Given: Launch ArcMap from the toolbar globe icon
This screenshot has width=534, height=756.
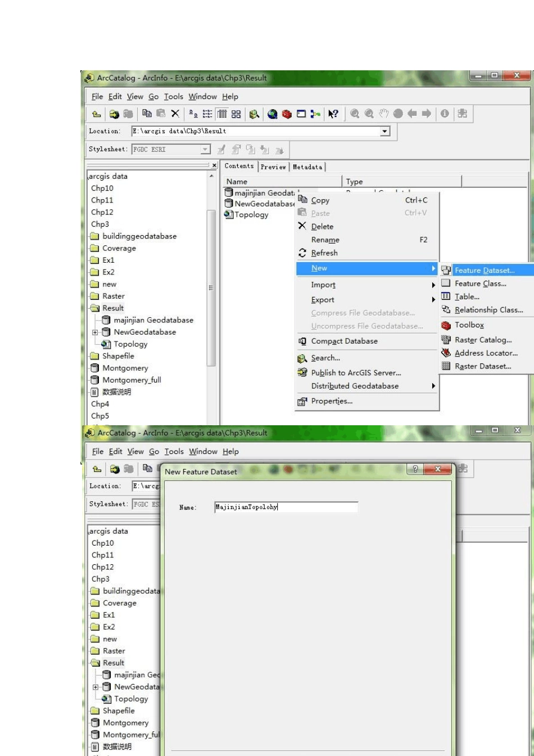Looking at the screenshot, I should (x=273, y=114).
